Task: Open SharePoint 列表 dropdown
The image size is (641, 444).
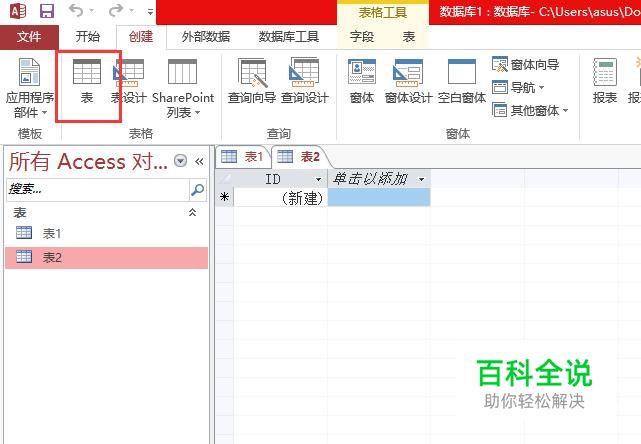Action: (x=183, y=87)
